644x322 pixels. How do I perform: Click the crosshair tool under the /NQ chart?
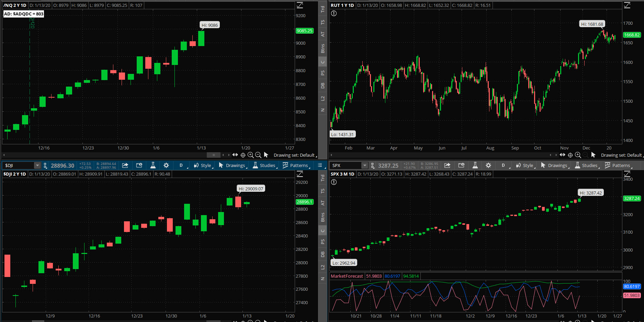[243, 155]
